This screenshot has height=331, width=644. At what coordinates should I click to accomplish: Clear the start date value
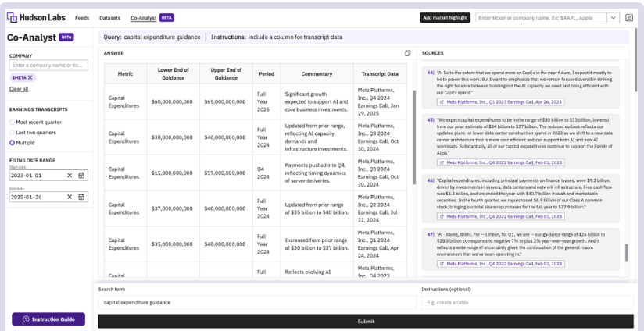pyautogui.click(x=70, y=175)
